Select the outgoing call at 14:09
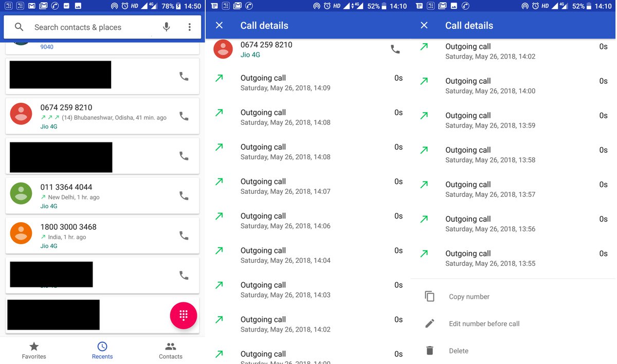 click(x=308, y=83)
